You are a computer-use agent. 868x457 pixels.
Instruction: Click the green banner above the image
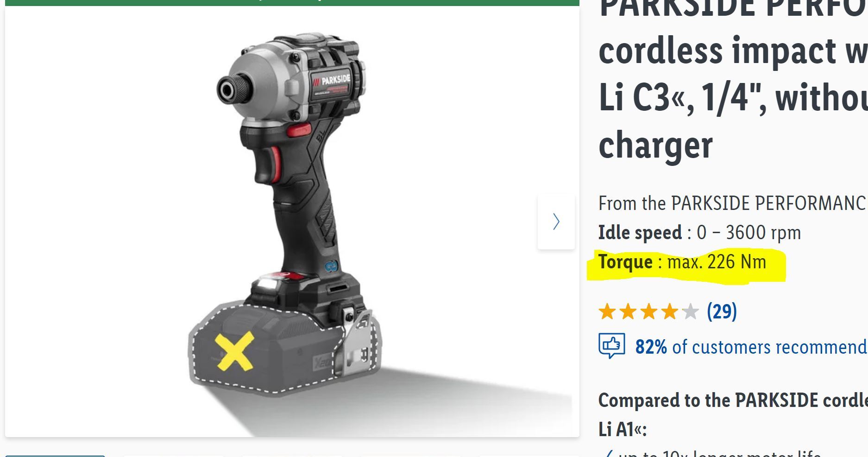(292, 3)
